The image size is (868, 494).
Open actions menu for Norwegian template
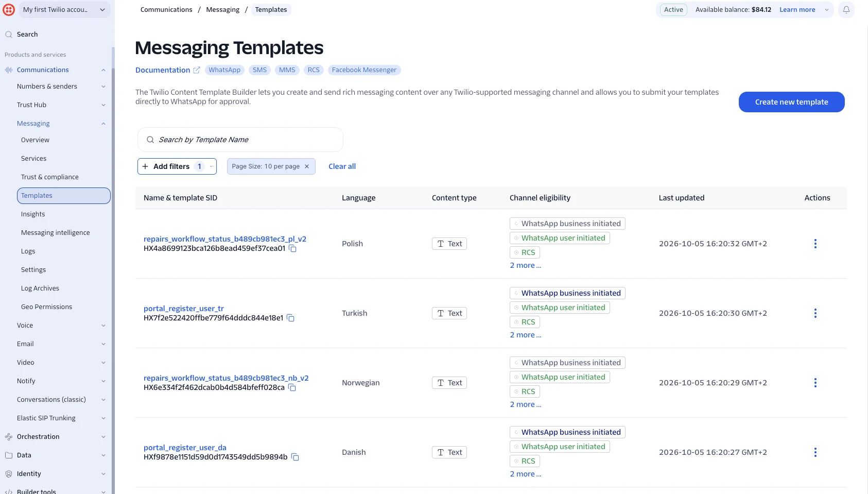coord(815,383)
